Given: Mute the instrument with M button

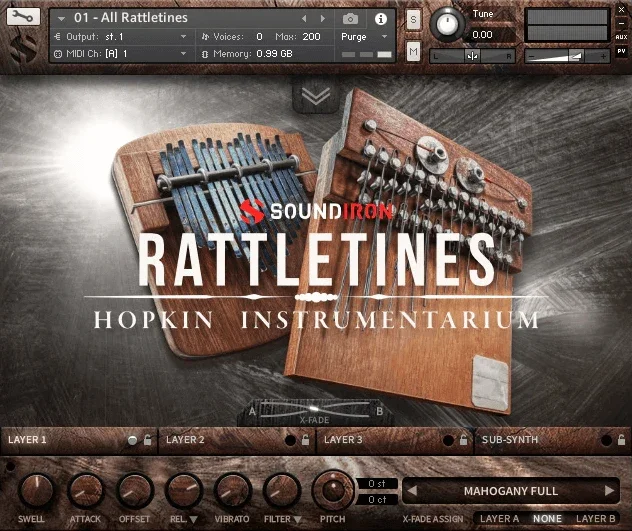Looking at the screenshot, I should pos(413,51).
